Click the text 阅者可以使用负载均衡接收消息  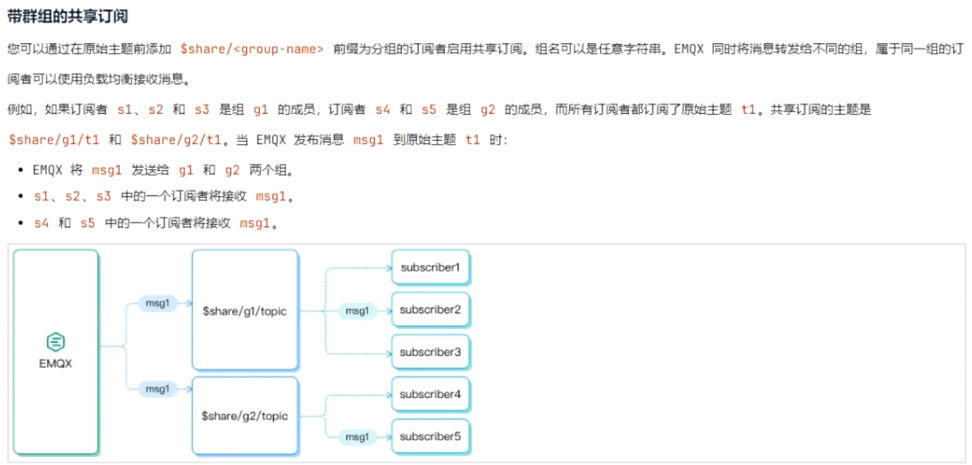100,79
